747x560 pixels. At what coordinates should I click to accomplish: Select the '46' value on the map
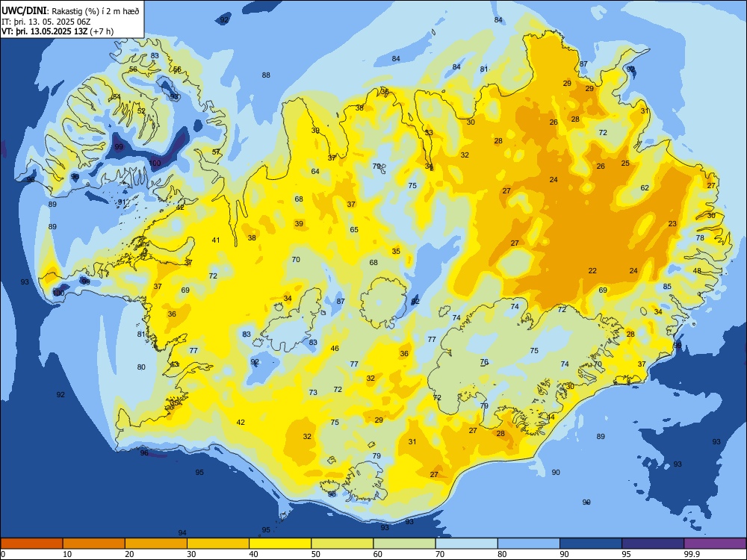335,348
